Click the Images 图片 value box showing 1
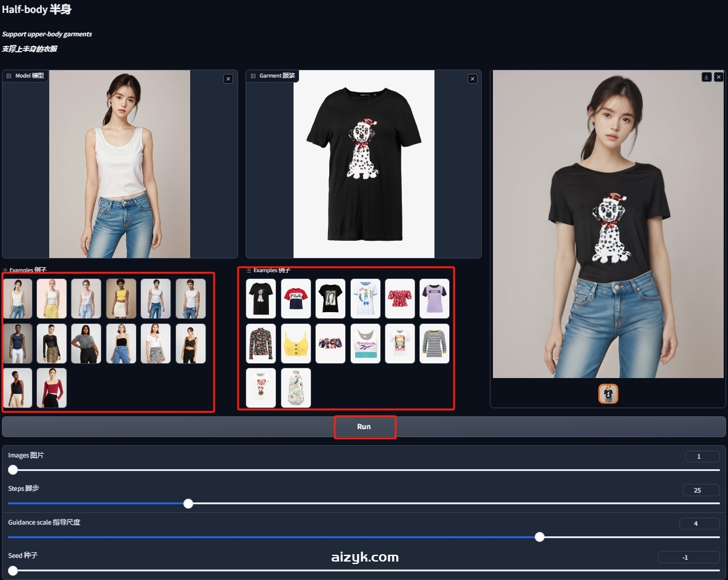Viewport: 728px width, 580px height. pyautogui.click(x=702, y=456)
